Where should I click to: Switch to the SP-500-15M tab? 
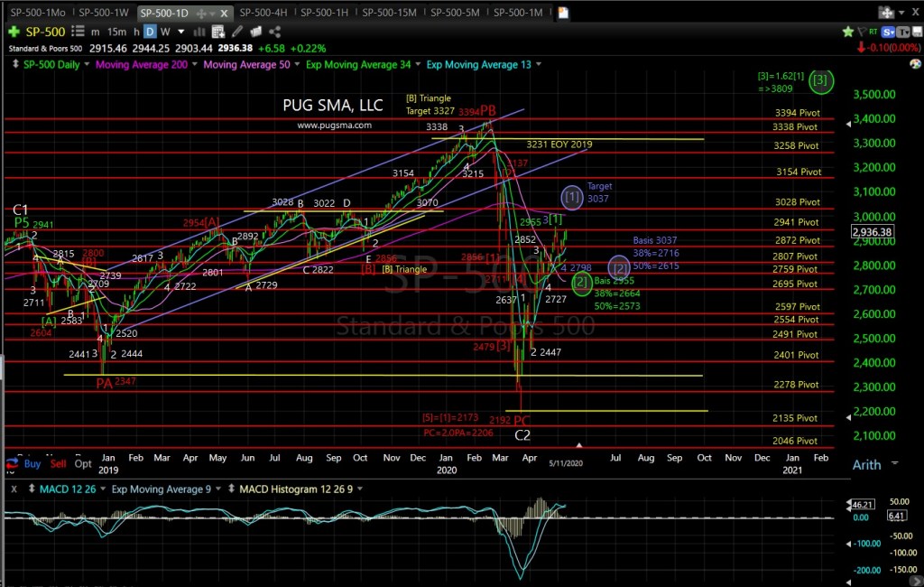tap(389, 13)
